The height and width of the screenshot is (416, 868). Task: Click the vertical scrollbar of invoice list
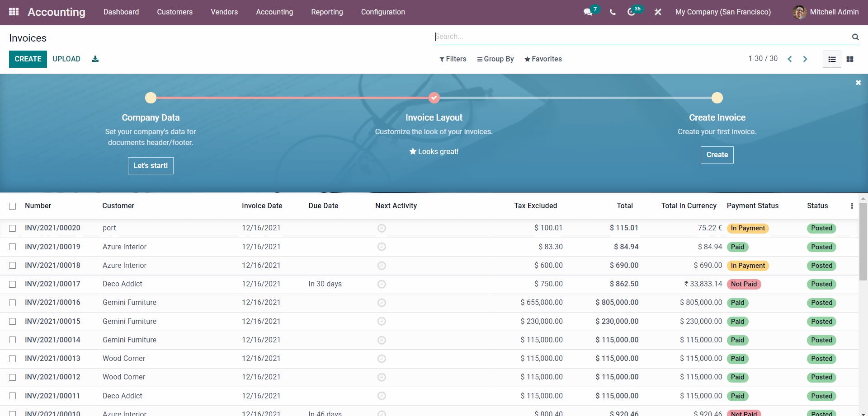click(863, 242)
